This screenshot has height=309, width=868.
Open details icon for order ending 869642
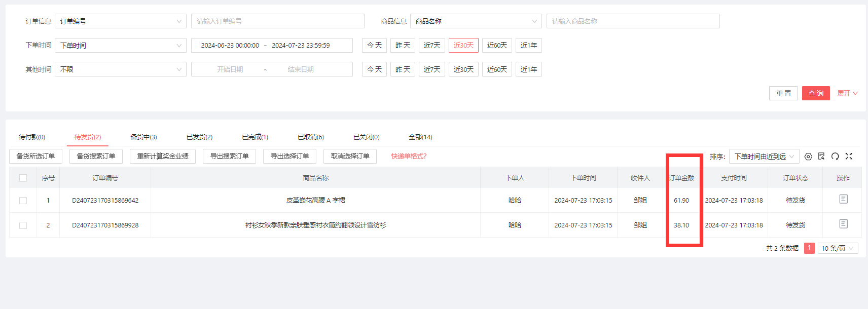pos(843,199)
